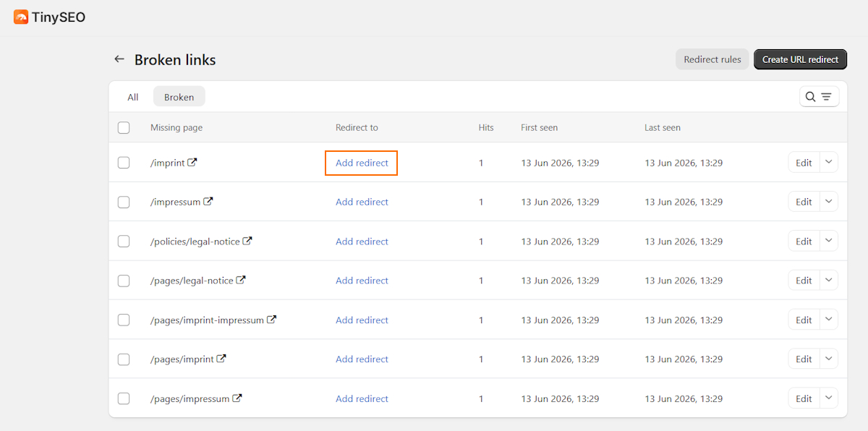This screenshot has height=431, width=868.
Task: Edit the /imprint broken link
Action: pyautogui.click(x=804, y=163)
